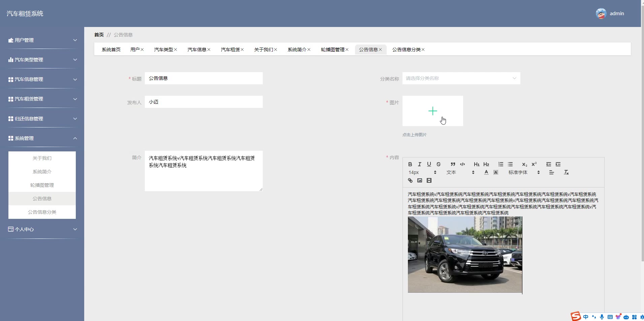Screen dimensions: 644x321
Task: Toggle italic formatting in the editor
Action: [419, 164]
